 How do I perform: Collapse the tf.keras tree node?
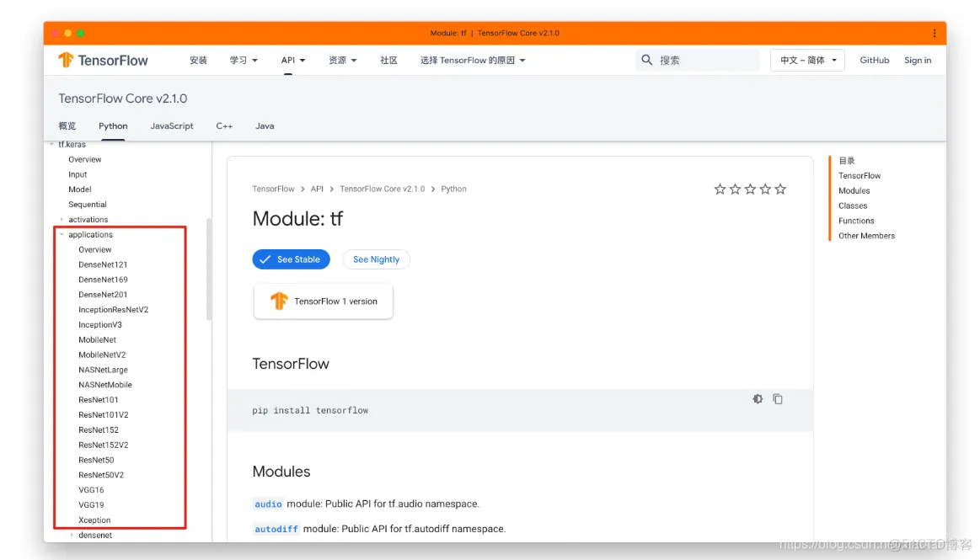(52, 144)
